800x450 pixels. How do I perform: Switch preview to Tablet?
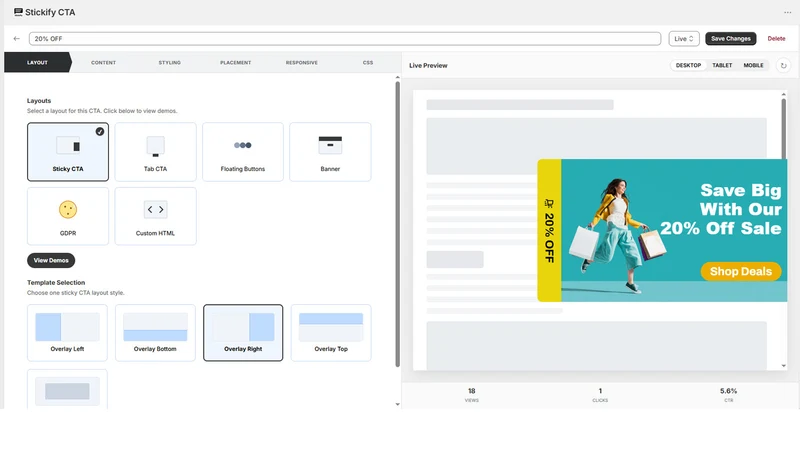722,65
